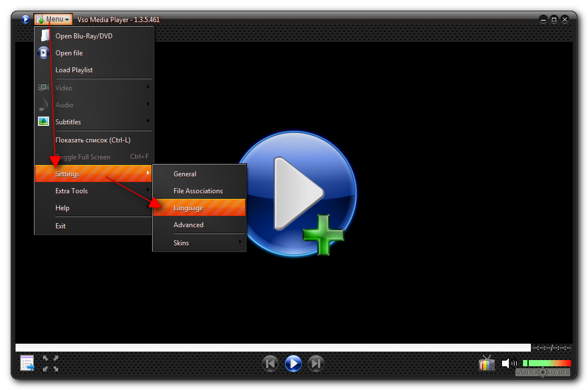This screenshot has height=390, width=588.
Task: Open the Menu dropdown button
Action: click(54, 19)
